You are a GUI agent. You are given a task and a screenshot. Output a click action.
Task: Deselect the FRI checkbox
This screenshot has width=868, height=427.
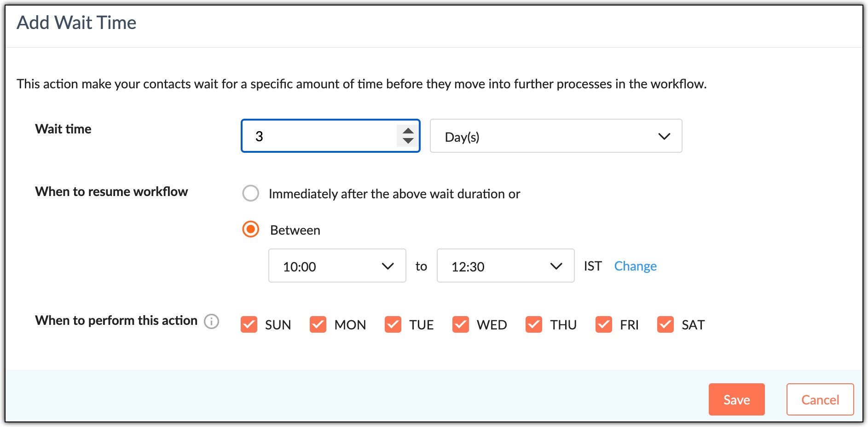604,324
